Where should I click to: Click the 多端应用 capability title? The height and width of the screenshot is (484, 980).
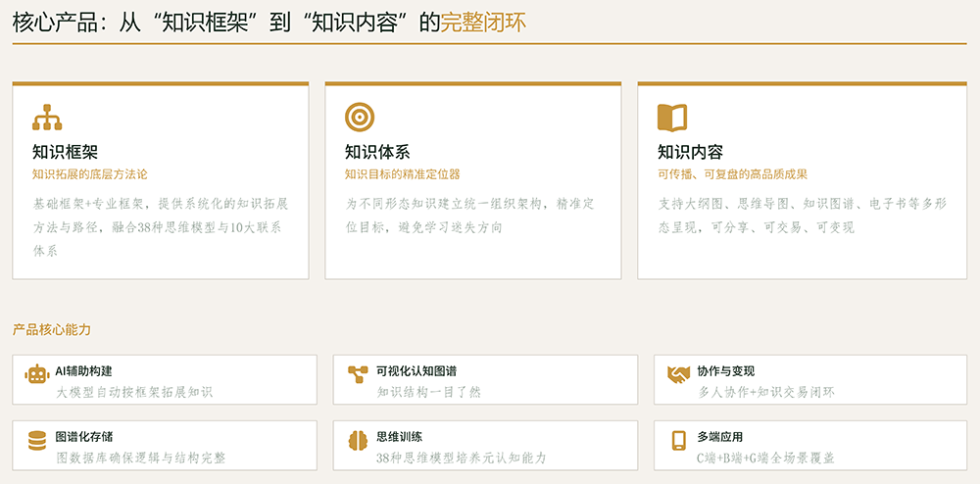click(720, 437)
